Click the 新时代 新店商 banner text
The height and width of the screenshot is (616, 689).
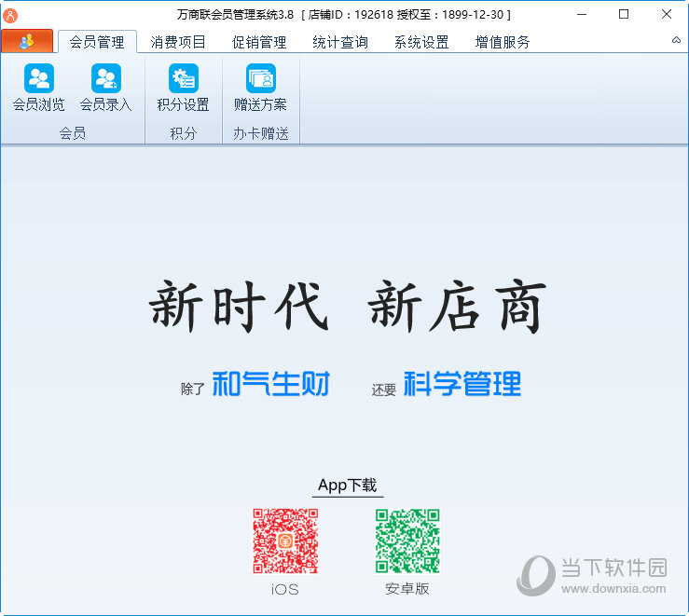[348, 306]
